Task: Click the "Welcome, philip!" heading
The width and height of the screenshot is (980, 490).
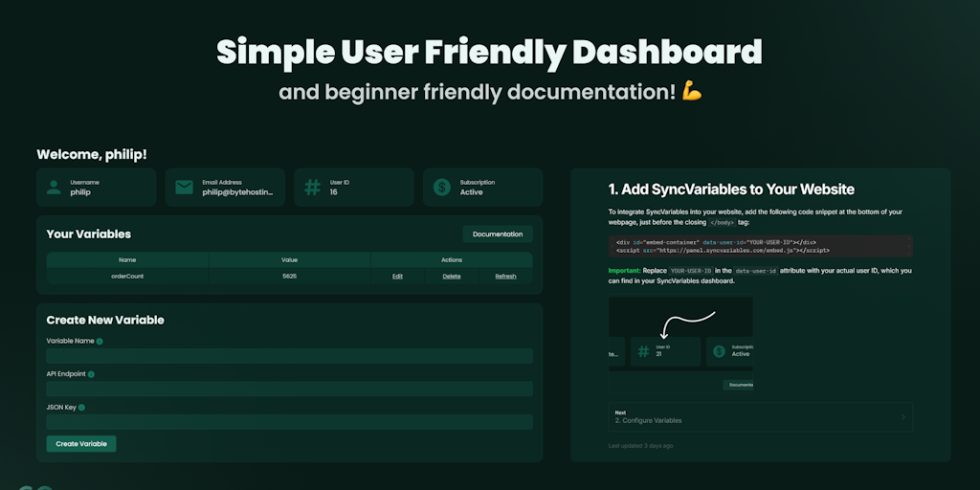Action: tap(92, 154)
